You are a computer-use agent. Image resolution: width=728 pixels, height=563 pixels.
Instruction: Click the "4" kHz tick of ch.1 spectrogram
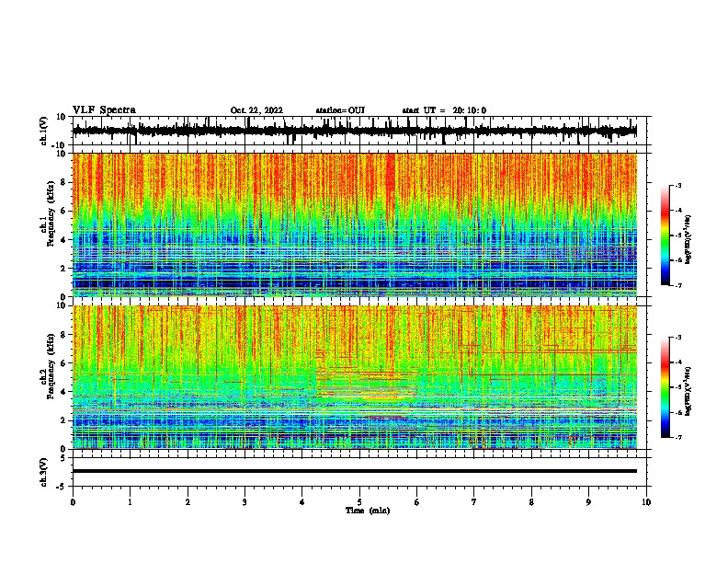(x=63, y=240)
